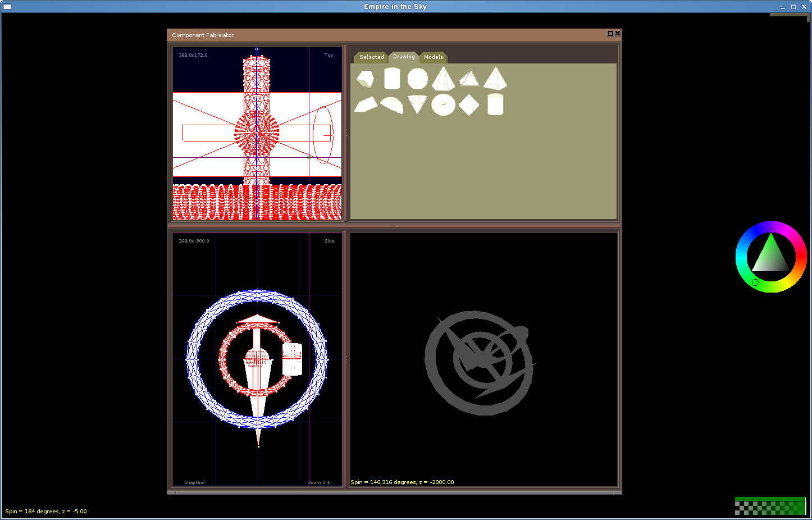This screenshot has width=812, height=520.
Task: Pick the upright cylinder shape in top row
Action: (x=391, y=79)
